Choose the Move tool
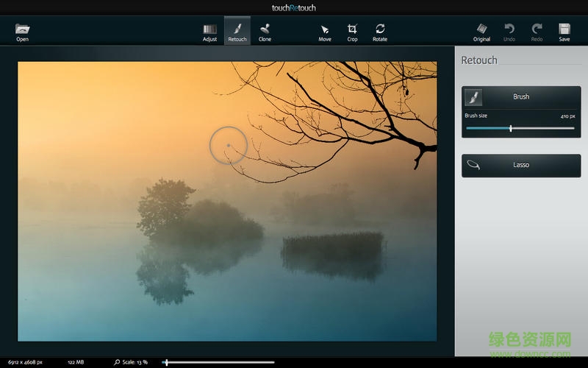The width and height of the screenshot is (588, 368). coord(325,32)
